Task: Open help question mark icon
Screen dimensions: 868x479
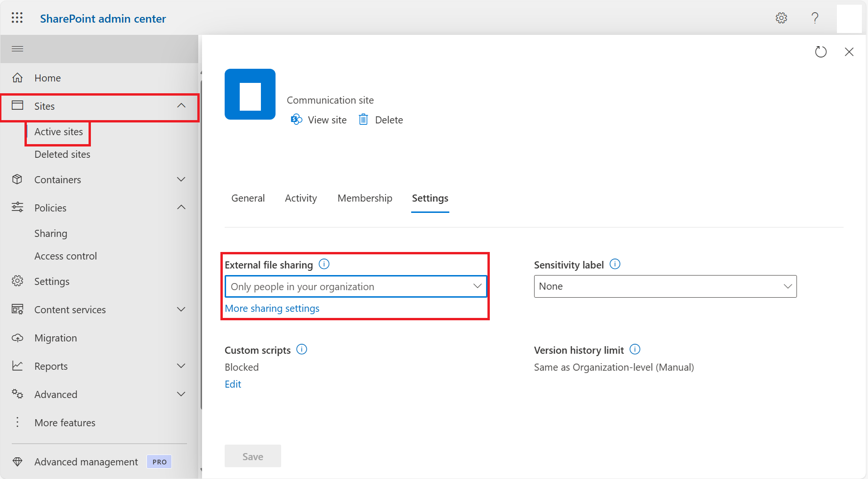Action: click(x=815, y=18)
